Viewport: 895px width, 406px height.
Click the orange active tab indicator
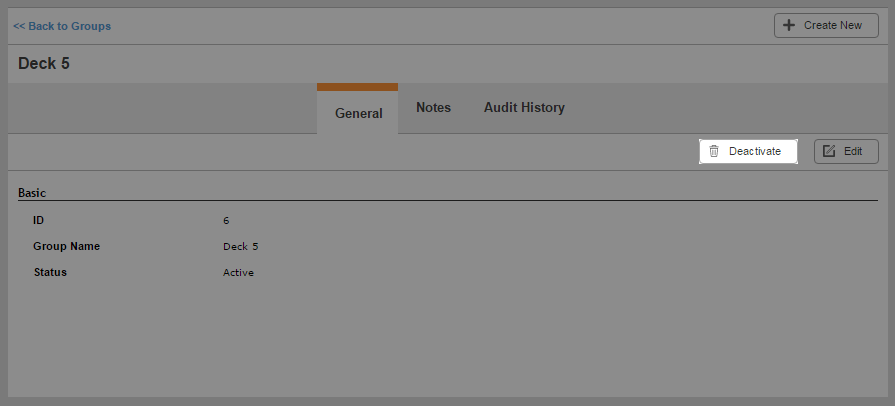coord(357,87)
